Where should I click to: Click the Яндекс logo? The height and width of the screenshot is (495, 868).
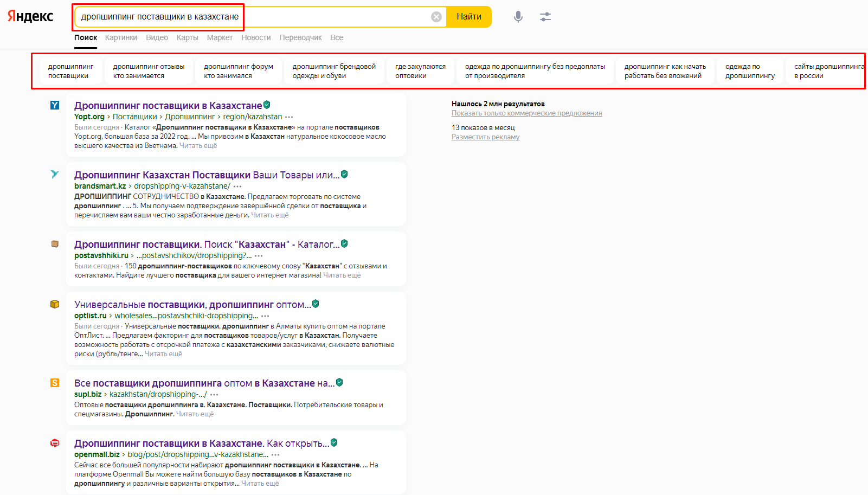(x=30, y=16)
